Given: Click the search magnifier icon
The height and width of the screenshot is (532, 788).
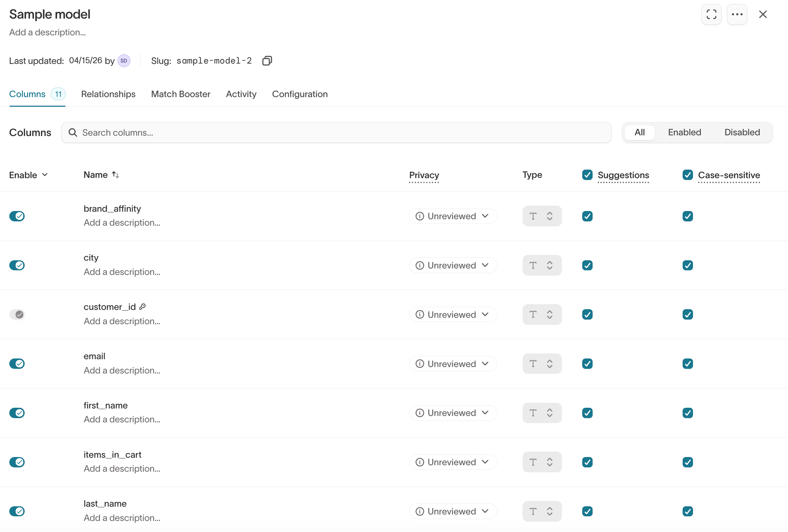Looking at the screenshot, I should (x=73, y=132).
